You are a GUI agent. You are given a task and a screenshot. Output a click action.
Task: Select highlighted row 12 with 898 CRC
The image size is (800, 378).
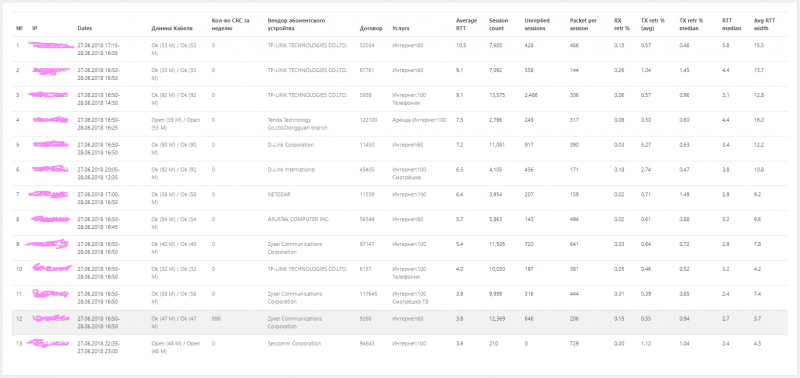point(400,322)
